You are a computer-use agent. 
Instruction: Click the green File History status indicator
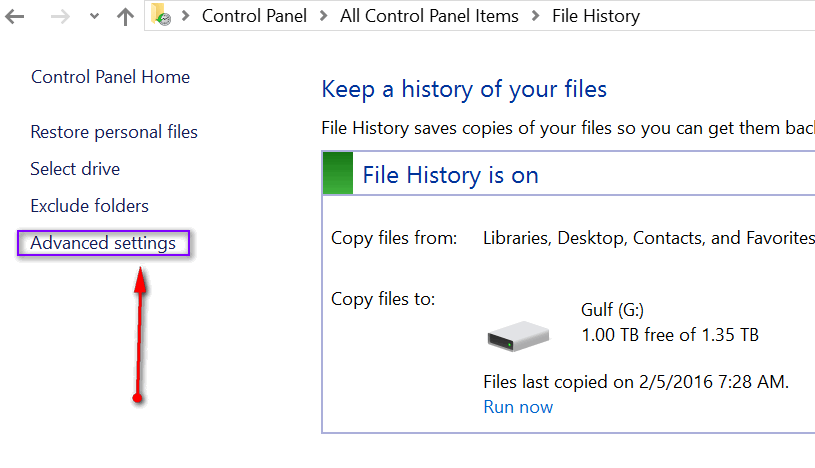[338, 174]
